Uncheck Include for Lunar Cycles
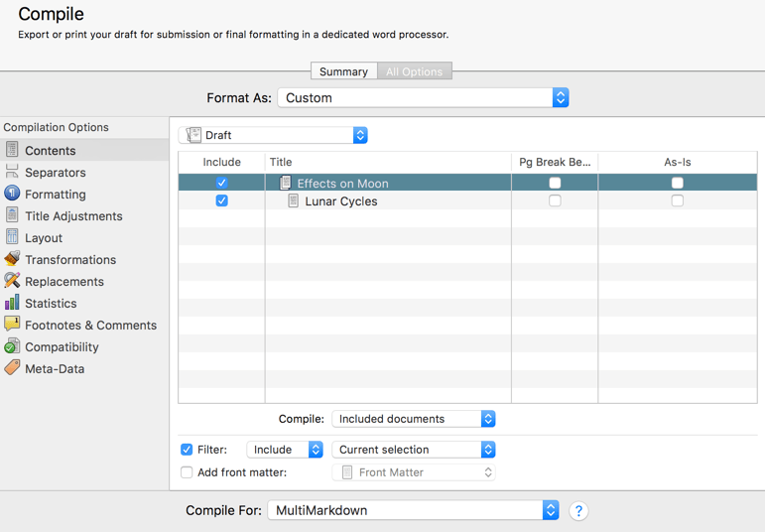The height and width of the screenshot is (532, 765). (221, 200)
